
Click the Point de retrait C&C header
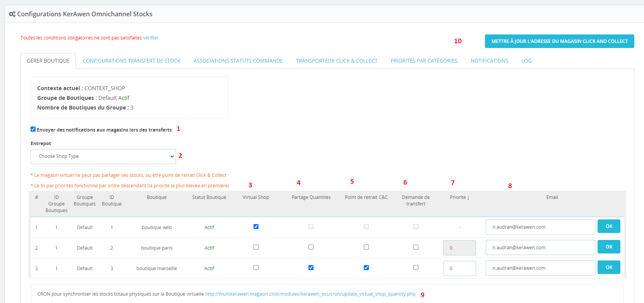(x=366, y=197)
